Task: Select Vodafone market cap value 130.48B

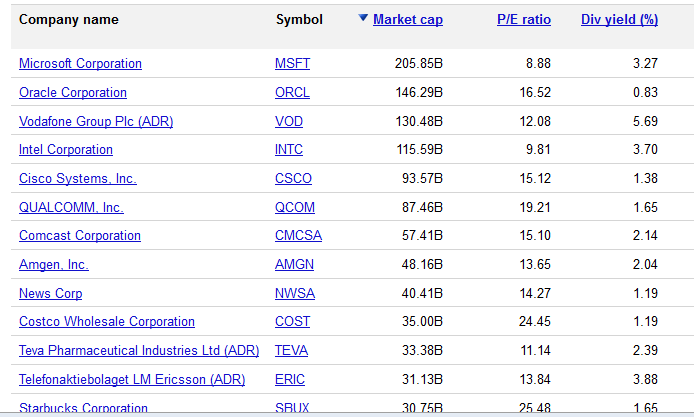Action: (x=419, y=121)
